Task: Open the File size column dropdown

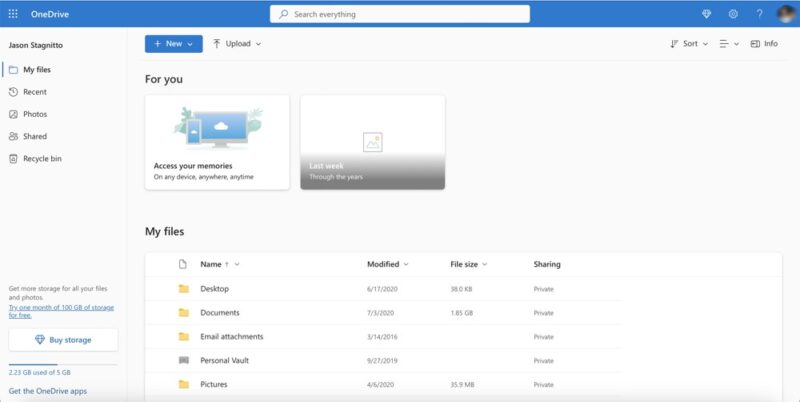Action: (468, 264)
